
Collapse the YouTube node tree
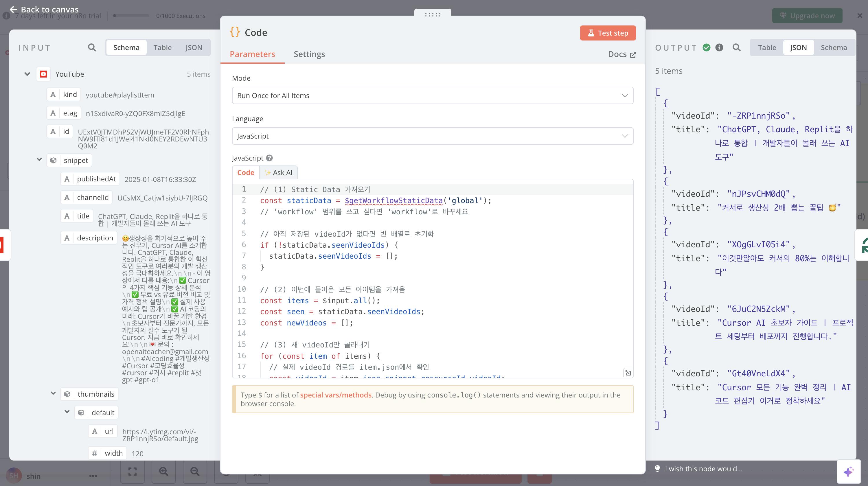27,74
